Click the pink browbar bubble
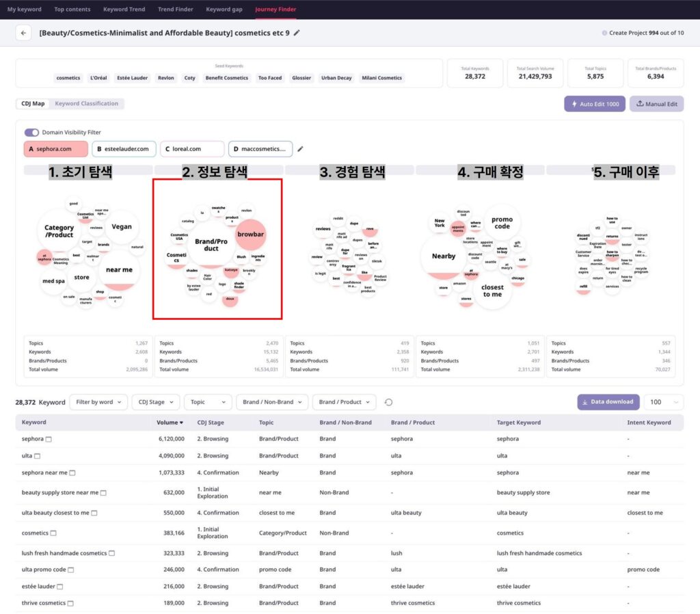The width and height of the screenshot is (700, 614). click(250, 234)
